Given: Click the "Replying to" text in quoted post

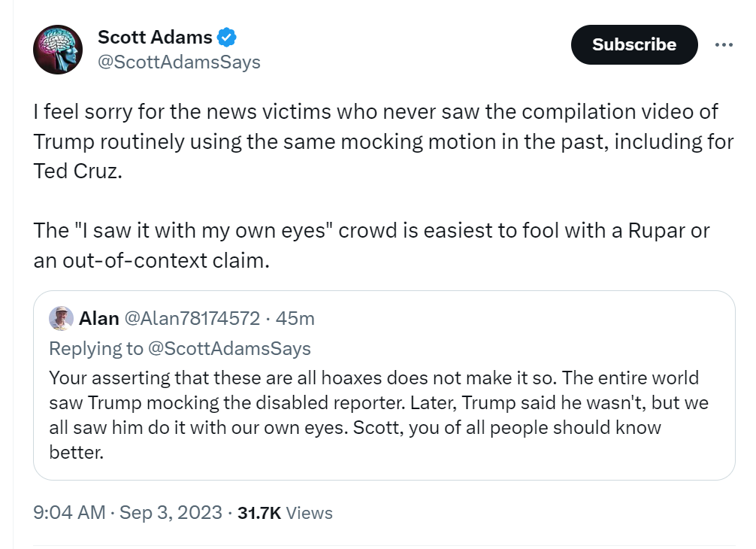Looking at the screenshot, I should click(96, 348).
